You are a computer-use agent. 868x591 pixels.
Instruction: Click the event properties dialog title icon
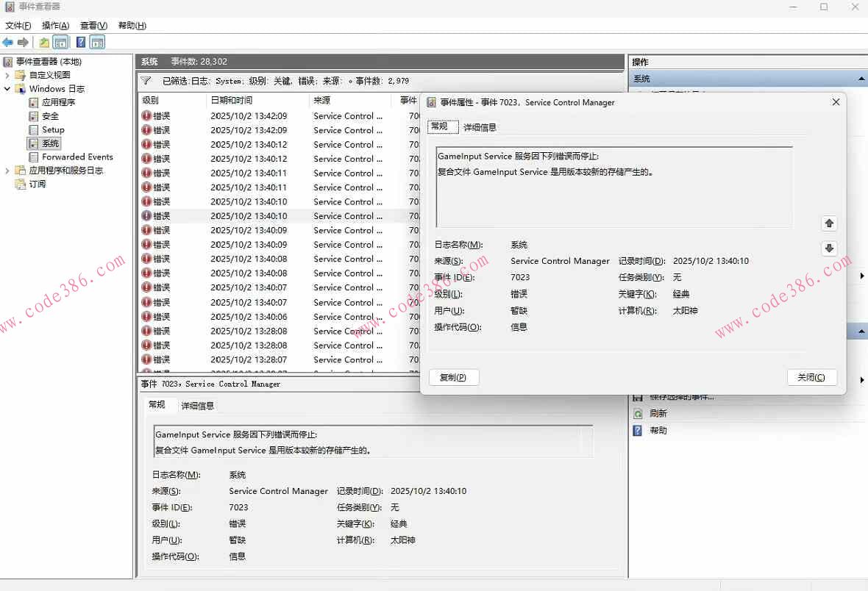(x=431, y=102)
